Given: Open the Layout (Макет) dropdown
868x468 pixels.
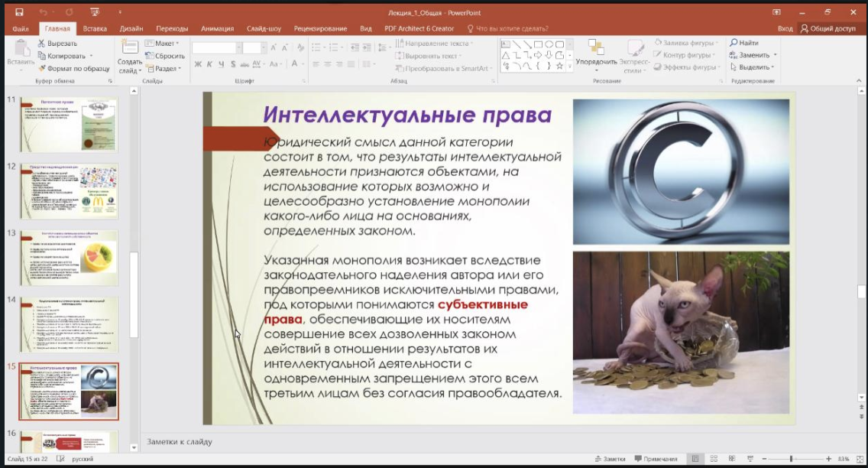Looking at the screenshot, I should click(x=162, y=43).
